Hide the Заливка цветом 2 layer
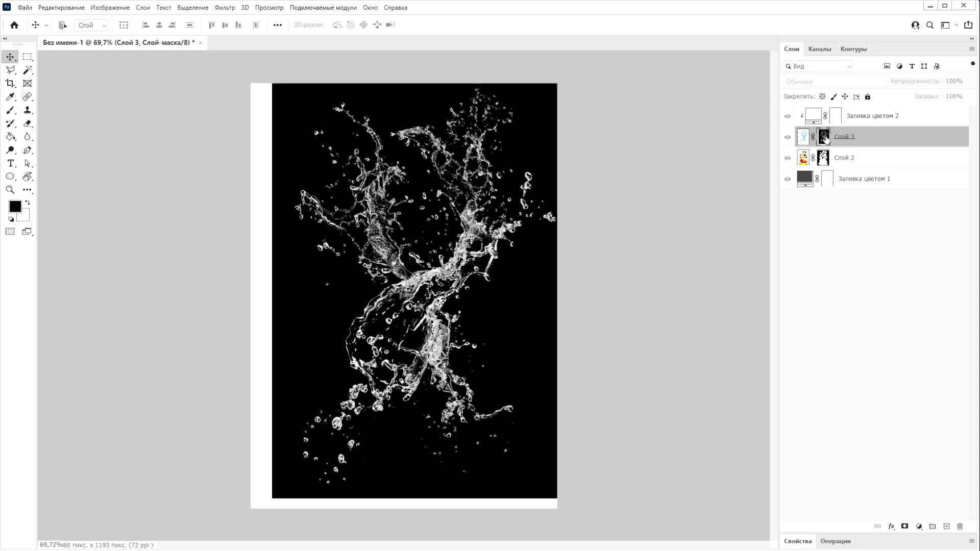This screenshot has height=551, width=980. [x=787, y=116]
